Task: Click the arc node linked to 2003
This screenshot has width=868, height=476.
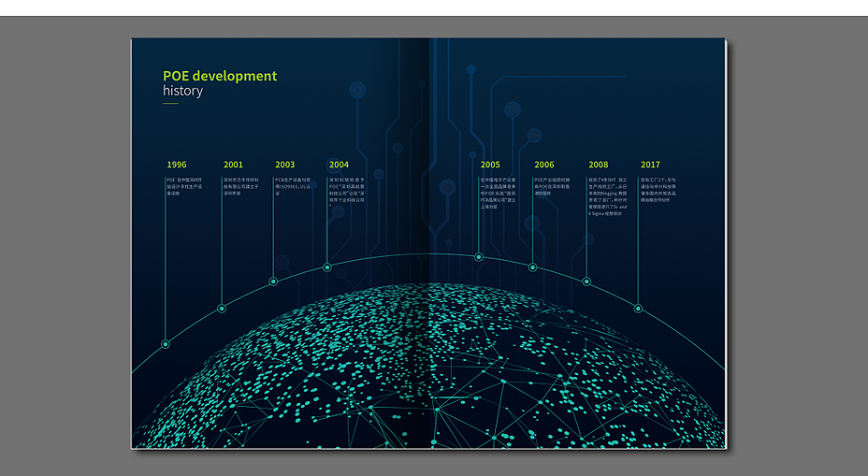Action: point(273,281)
